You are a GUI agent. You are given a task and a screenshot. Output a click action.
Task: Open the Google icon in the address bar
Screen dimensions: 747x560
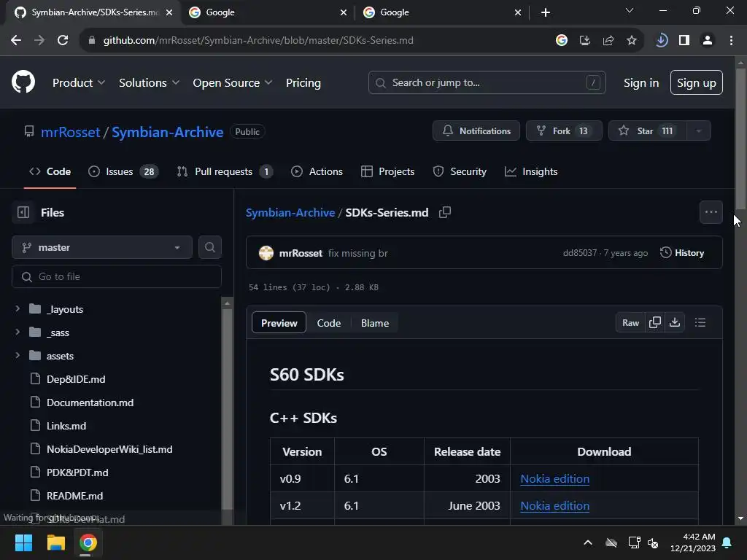pyautogui.click(x=562, y=41)
